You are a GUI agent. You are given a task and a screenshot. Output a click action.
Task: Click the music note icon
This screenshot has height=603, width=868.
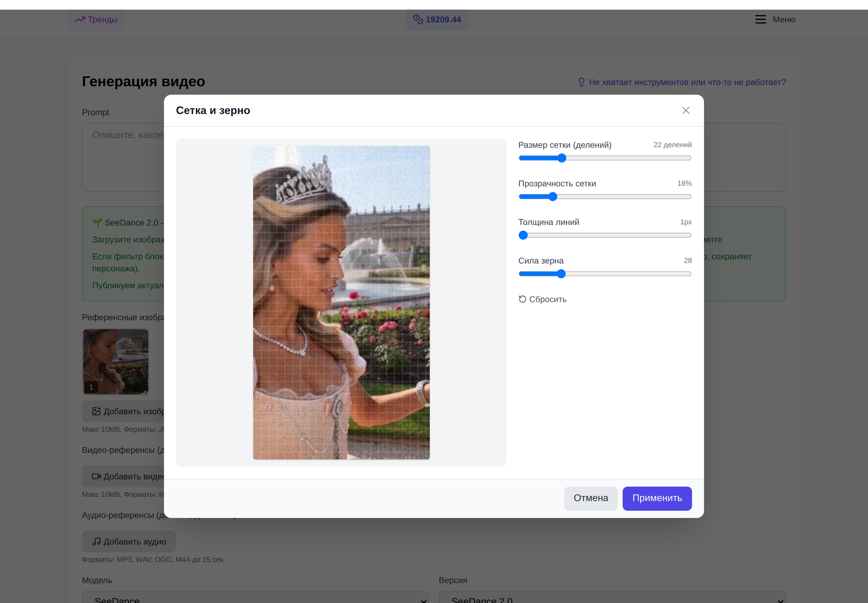coord(96,541)
